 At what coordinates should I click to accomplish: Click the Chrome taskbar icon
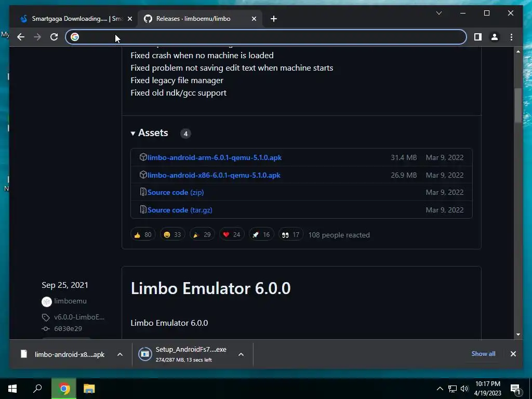point(63,389)
